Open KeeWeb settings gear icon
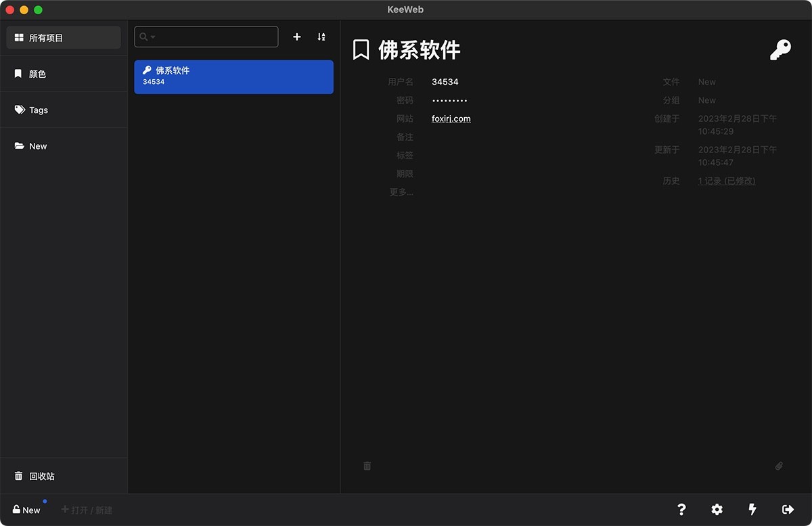 pyautogui.click(x=717, y=510)
